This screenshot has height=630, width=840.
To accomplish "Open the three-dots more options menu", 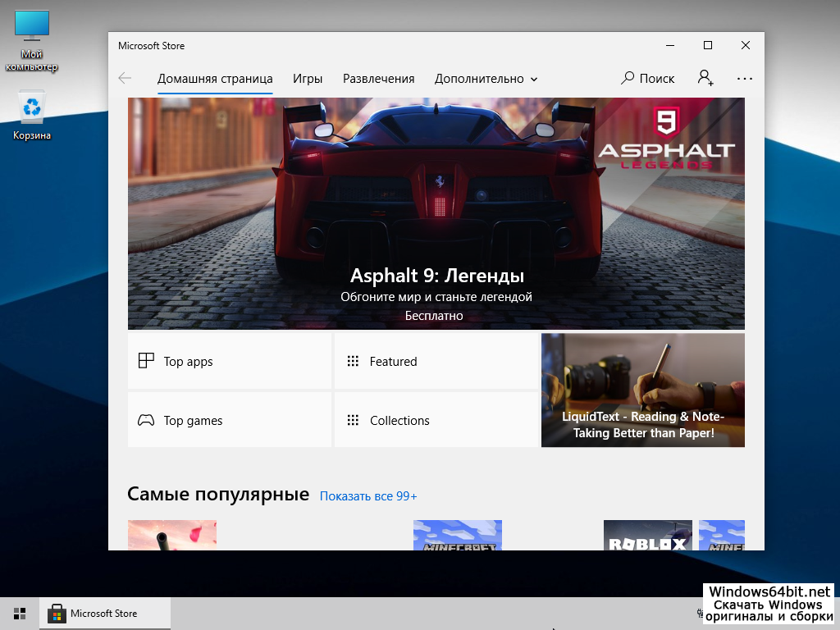I will pos(744,79).
